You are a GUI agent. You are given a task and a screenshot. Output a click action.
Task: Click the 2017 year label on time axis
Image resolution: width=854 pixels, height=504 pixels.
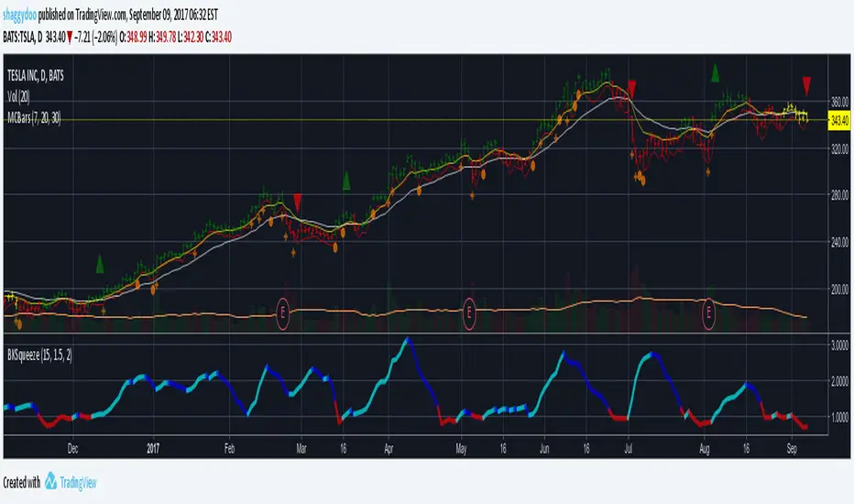point(153,449)
